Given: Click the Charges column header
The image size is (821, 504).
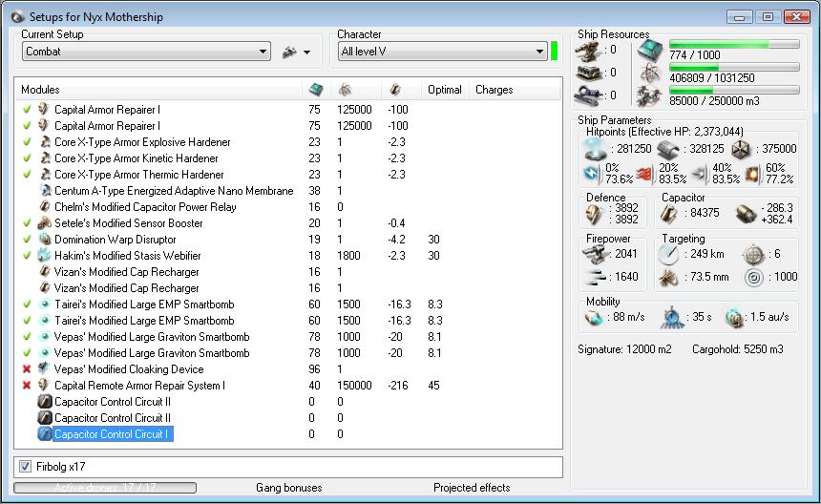Looking at the screenshot, I should point(494,90).
